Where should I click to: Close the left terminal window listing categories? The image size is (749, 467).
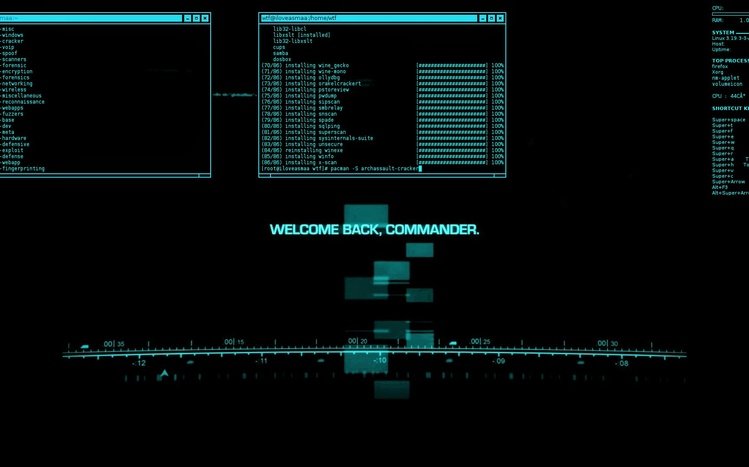(x=205, y=18)
